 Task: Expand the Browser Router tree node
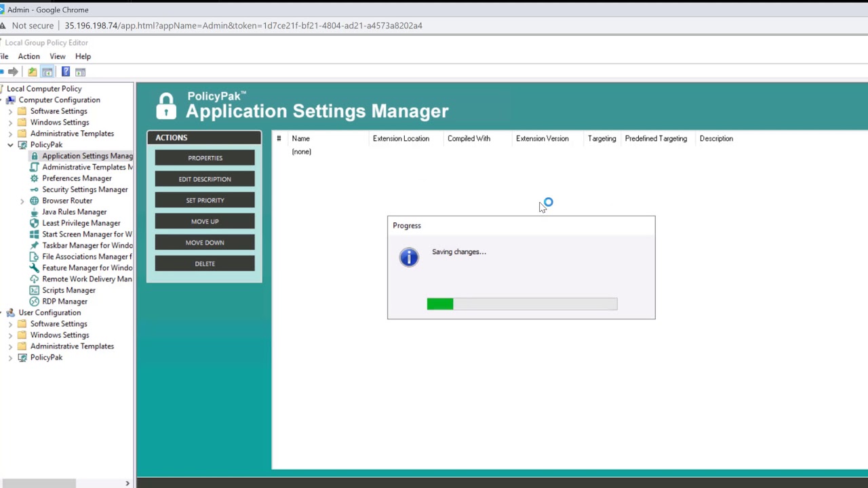[x=22, y=201]
